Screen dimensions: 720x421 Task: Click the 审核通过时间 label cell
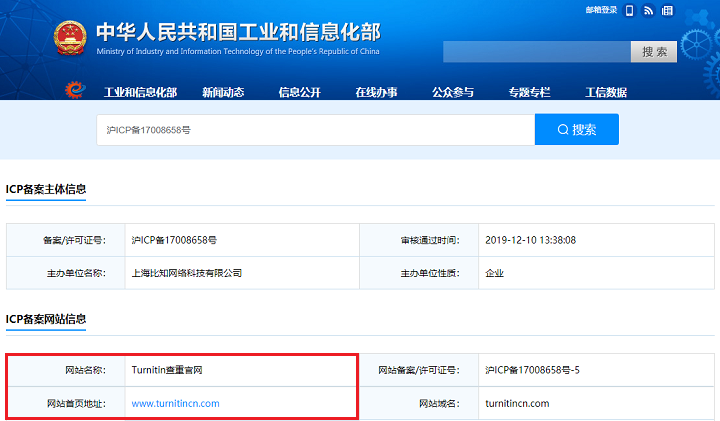pyautogui.click(x=419, y=240)
